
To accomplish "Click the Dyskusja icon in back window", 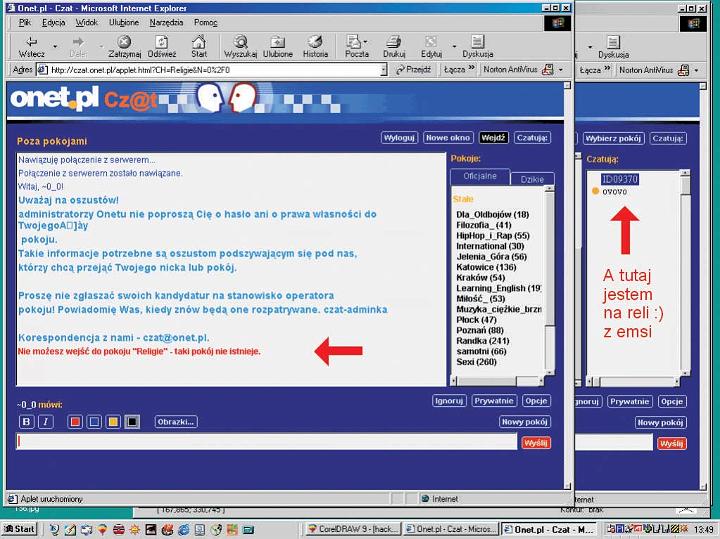I will pos(613,42).
